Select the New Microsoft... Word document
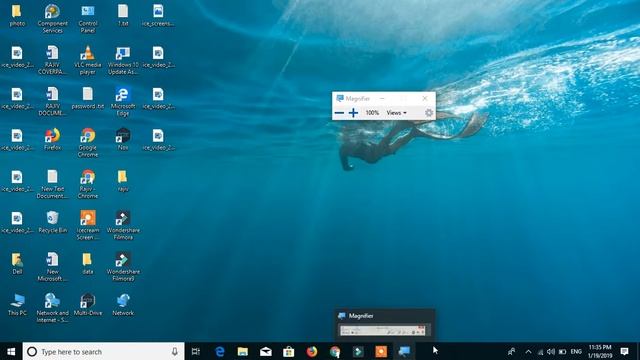 point(52,267)
